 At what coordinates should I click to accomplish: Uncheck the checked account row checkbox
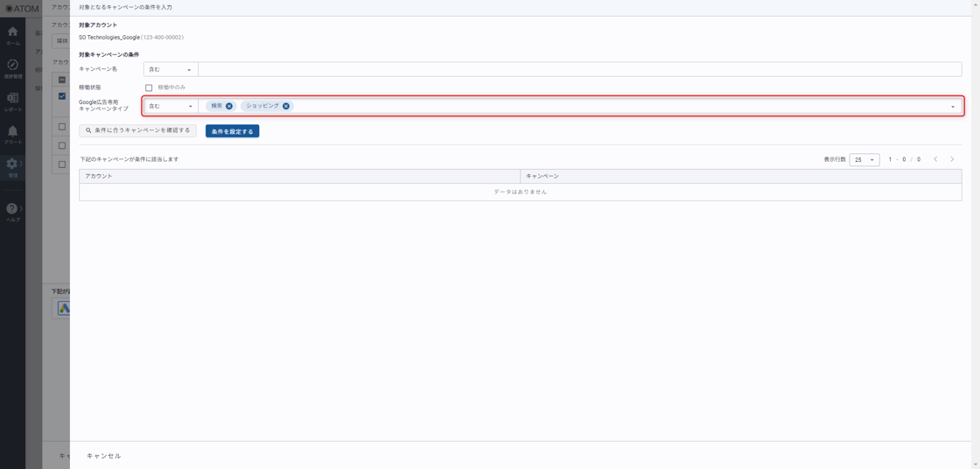click(x=62, y=96)
